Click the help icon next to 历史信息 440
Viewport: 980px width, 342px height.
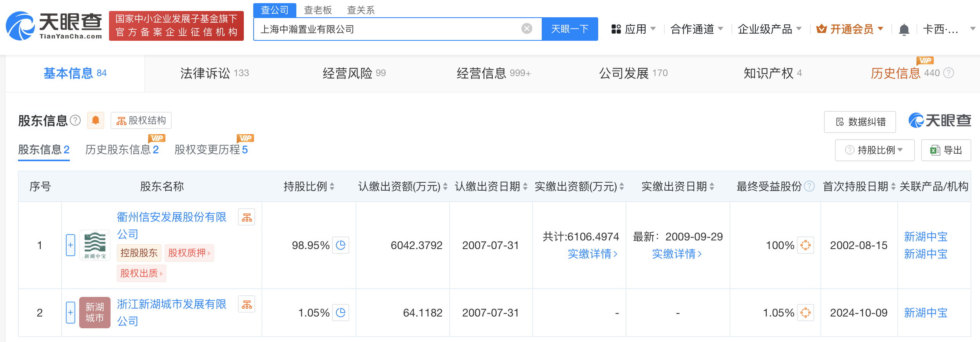[x=949, y=73]
